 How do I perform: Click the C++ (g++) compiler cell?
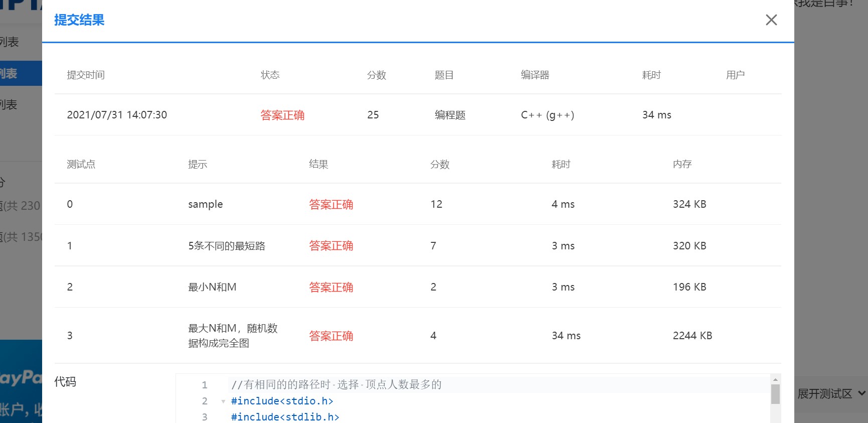(548, 115)
